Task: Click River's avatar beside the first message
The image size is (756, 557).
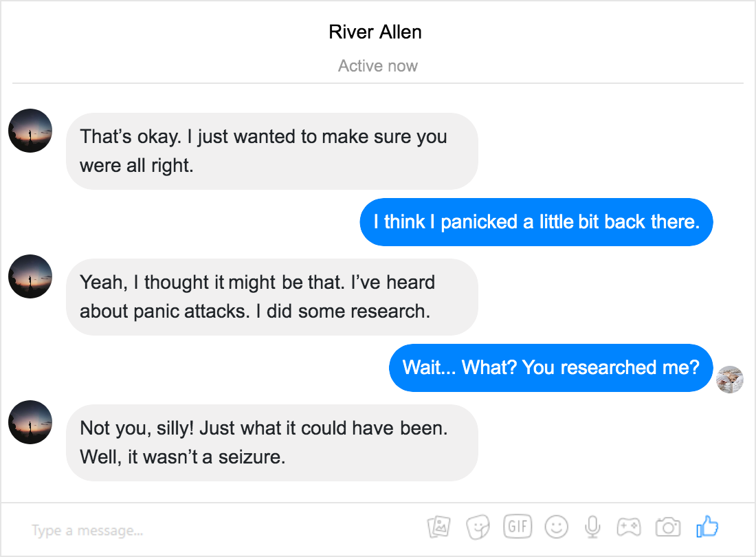Action: 30,131
